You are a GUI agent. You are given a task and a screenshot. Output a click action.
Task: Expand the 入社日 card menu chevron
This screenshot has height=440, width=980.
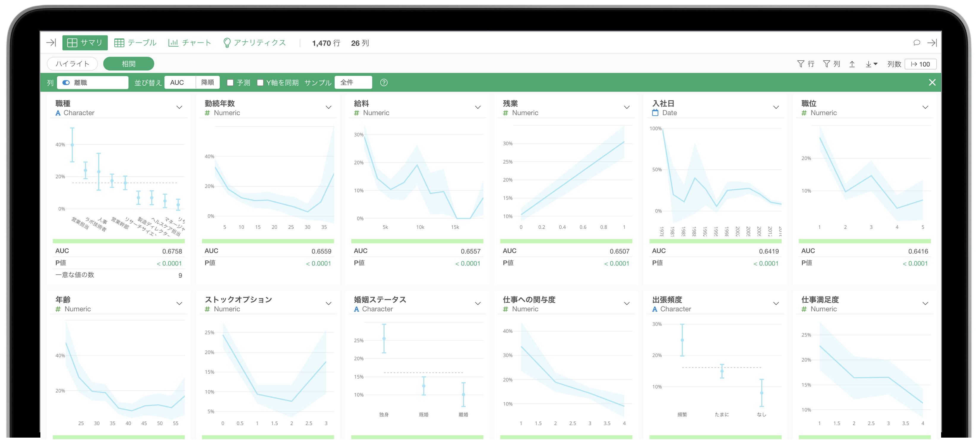(x=776, y=107)
